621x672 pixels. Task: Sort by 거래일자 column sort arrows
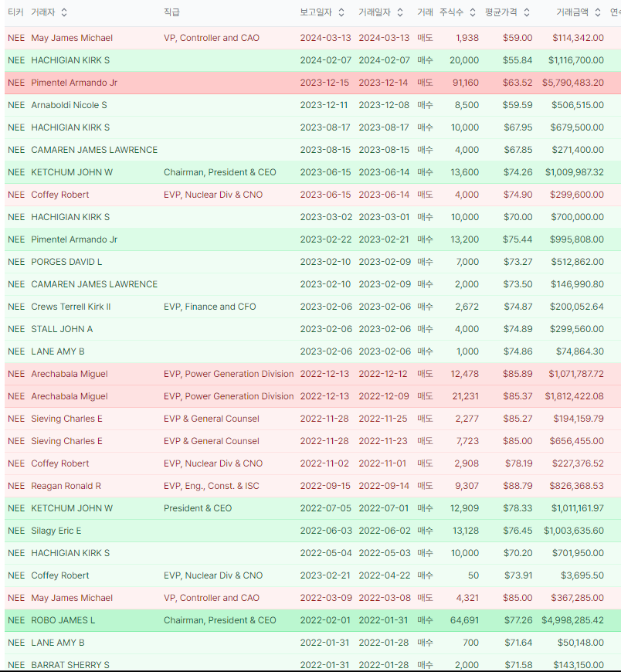400,12
